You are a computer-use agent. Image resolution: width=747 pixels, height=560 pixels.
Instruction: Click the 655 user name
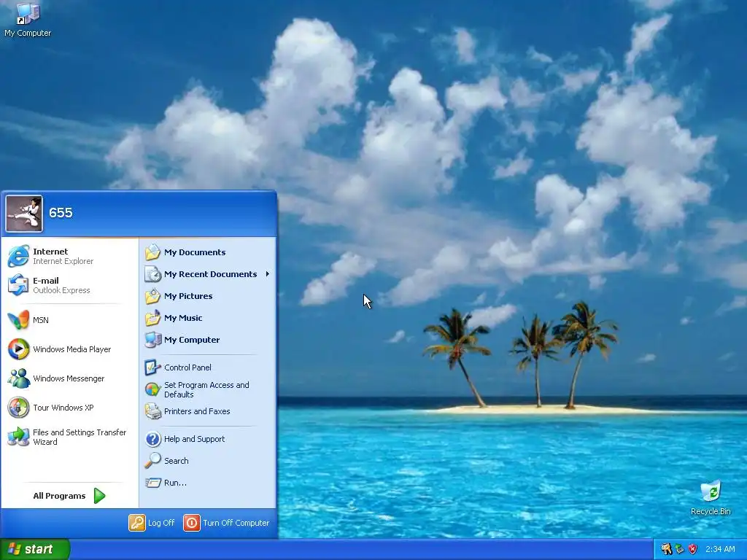pos(61,213)
